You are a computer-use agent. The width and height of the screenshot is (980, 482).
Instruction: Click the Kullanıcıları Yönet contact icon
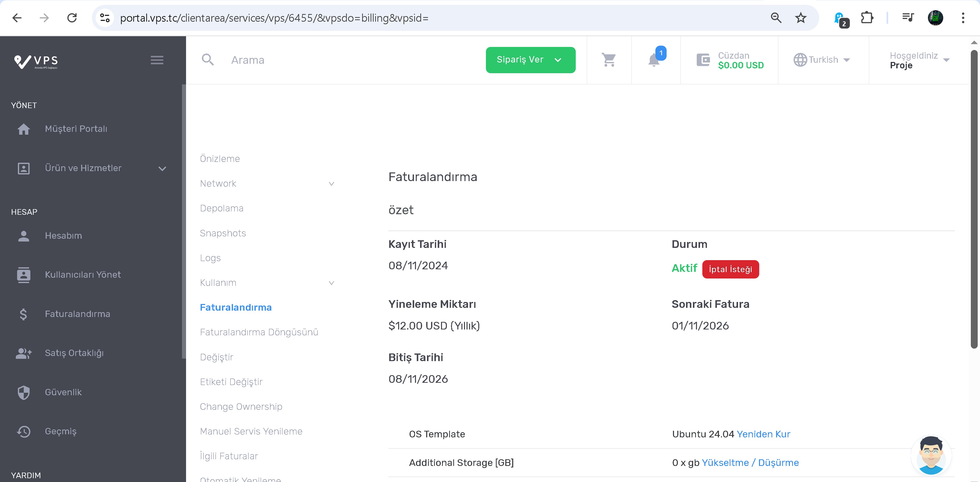coord(23,275)
